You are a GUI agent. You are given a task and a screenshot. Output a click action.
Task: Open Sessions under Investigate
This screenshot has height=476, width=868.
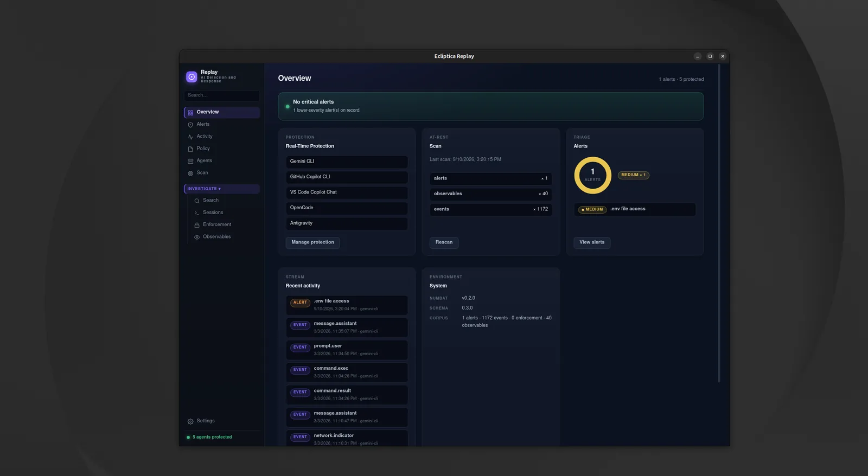click(225, 213)
